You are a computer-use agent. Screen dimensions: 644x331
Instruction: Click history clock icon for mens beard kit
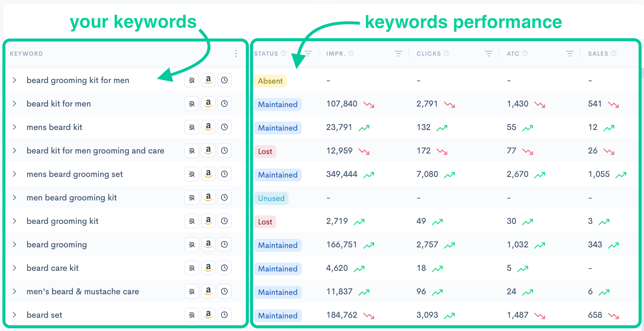224,127
